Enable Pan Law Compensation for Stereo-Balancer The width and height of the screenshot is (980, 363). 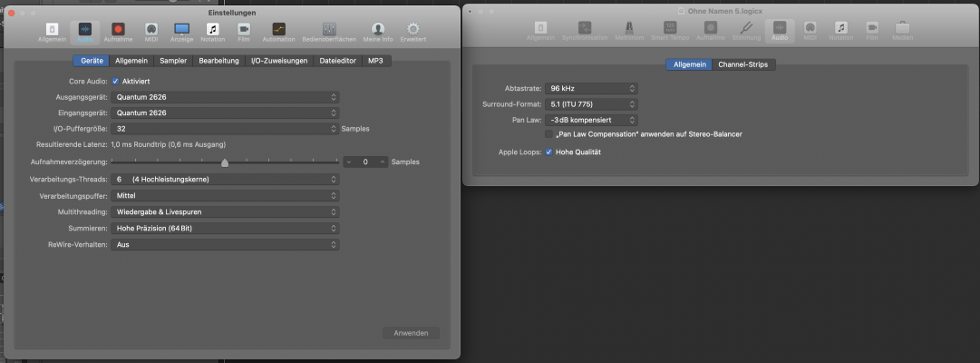pyautogui.click(x=548, y=134)
